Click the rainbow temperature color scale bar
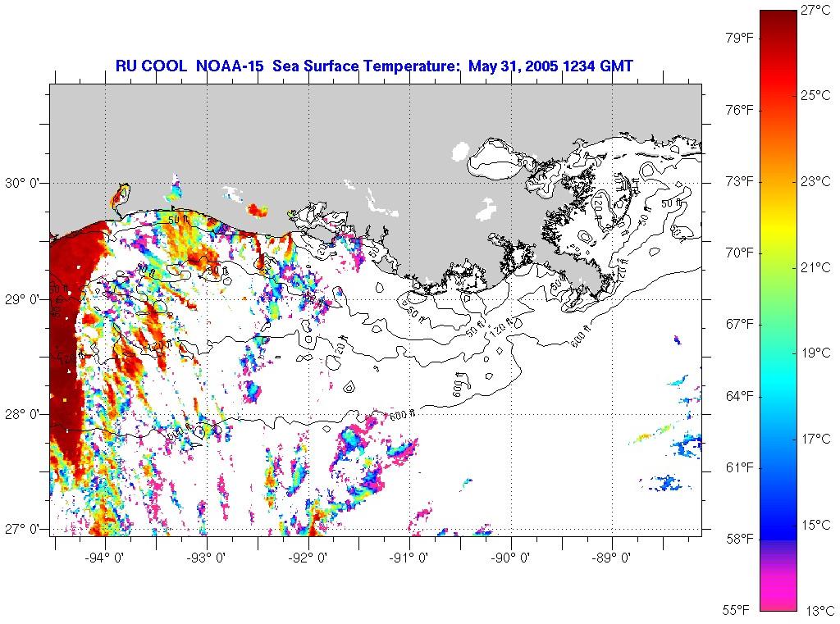 (x=778, y=310)
